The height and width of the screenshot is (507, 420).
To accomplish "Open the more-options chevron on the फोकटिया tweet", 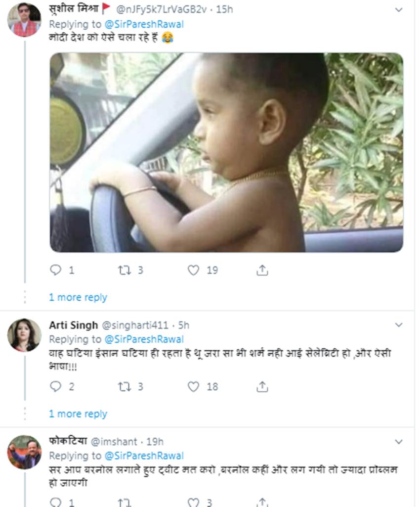I will pyautogui.click(x=399, y=442).
